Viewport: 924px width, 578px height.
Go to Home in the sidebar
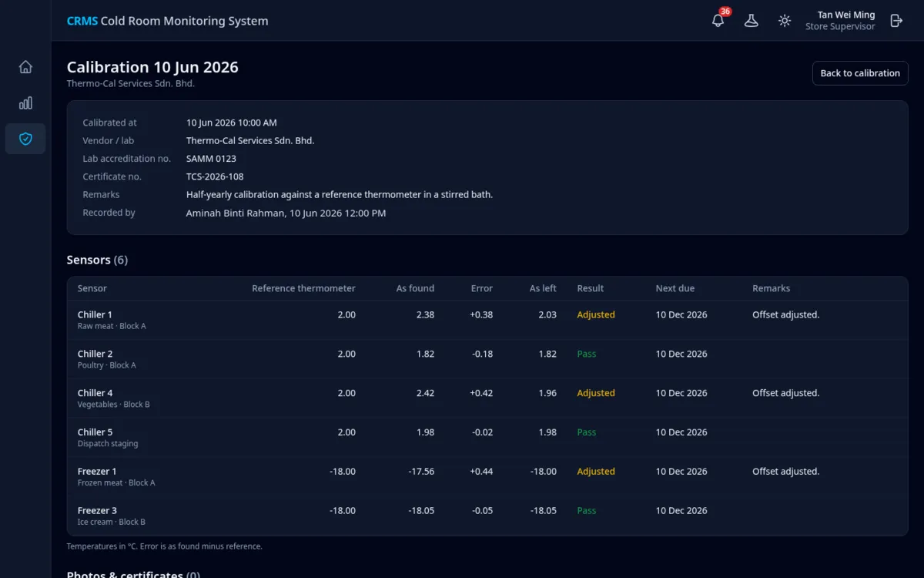tap(25, 67)
